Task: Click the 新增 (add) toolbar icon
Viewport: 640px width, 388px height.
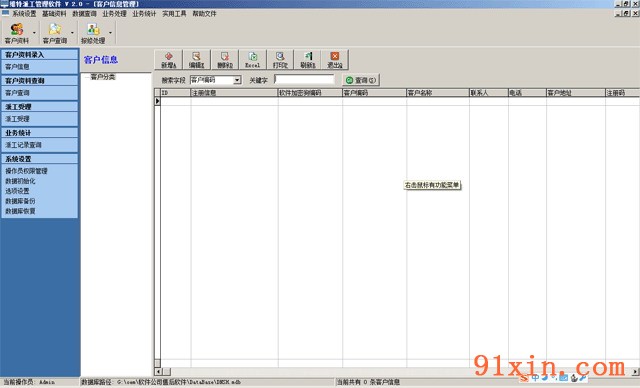Action: (x=169, y=60)
